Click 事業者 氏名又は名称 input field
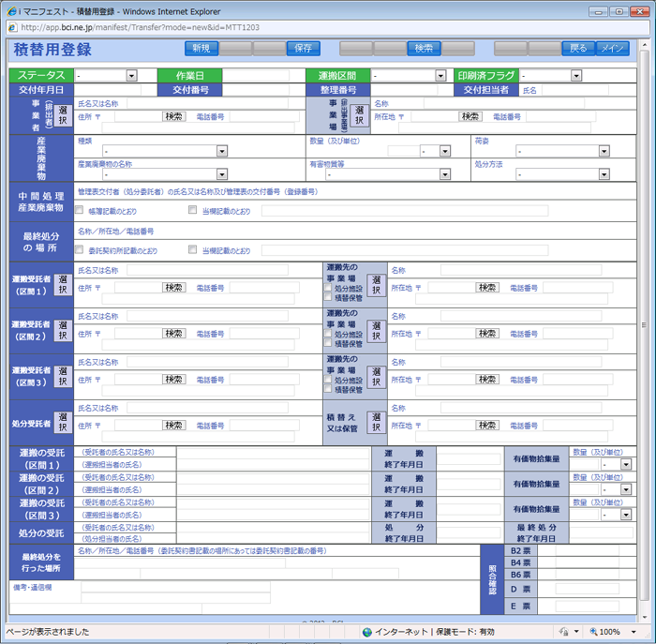The image size is (656, 644). [207, 104]
